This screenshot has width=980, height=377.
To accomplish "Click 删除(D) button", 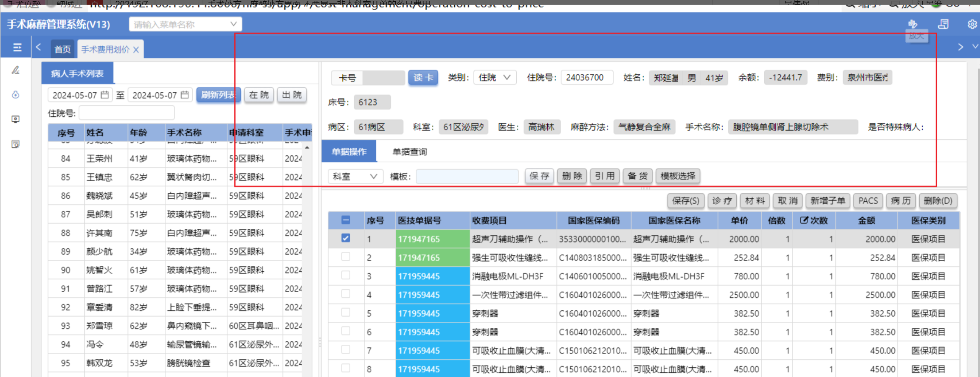I will click(x=938, y=201).
